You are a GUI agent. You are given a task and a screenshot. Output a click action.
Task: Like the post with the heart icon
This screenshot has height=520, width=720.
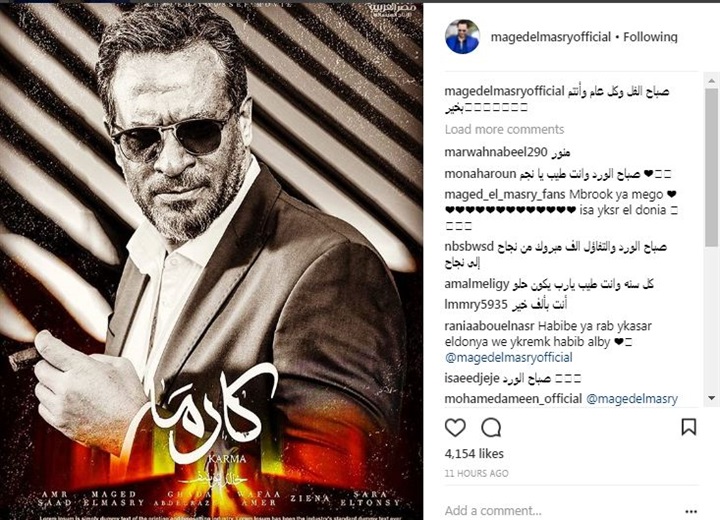(455, 428)
